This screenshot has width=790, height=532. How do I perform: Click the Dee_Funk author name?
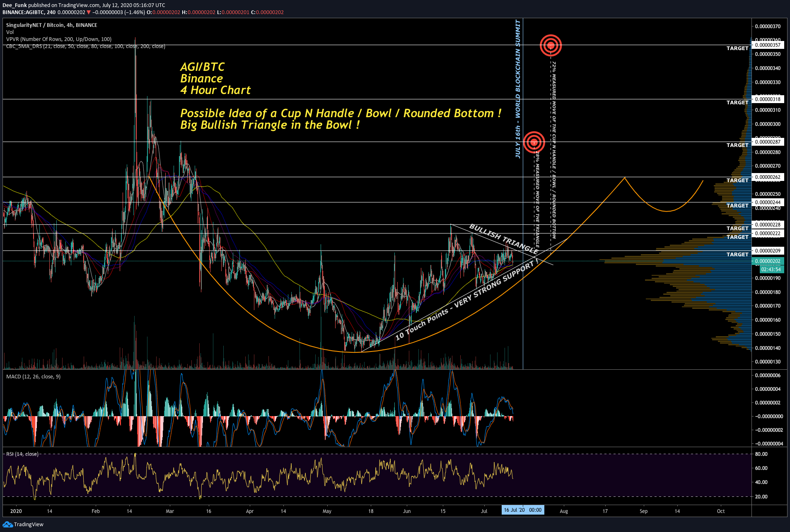pos(14,5)
